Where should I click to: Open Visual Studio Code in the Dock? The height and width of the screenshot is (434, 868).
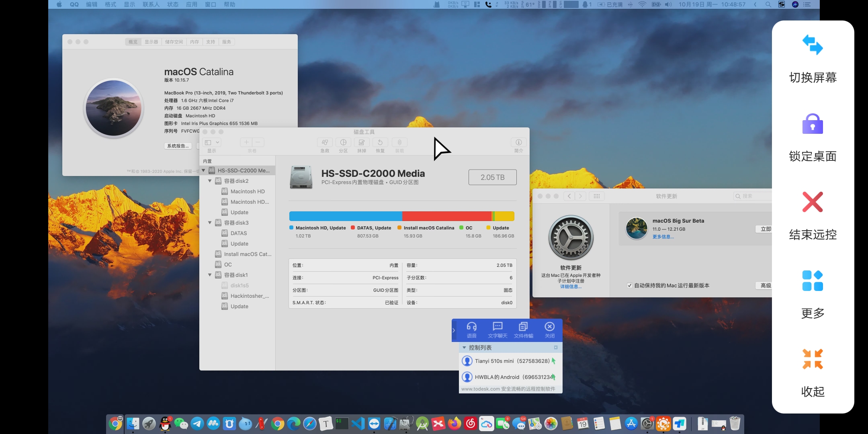click(x=358, y=424)
